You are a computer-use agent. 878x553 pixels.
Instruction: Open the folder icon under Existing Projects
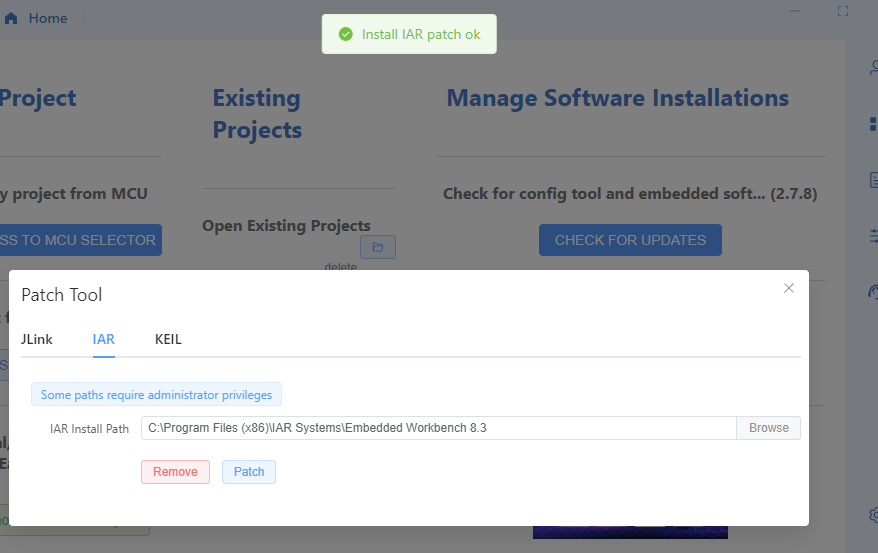[377, 247]
